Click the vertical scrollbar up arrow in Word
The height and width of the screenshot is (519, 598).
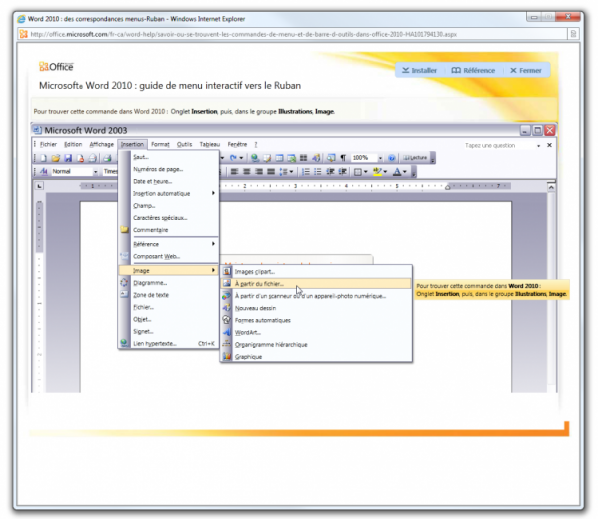tap(551, 187)
